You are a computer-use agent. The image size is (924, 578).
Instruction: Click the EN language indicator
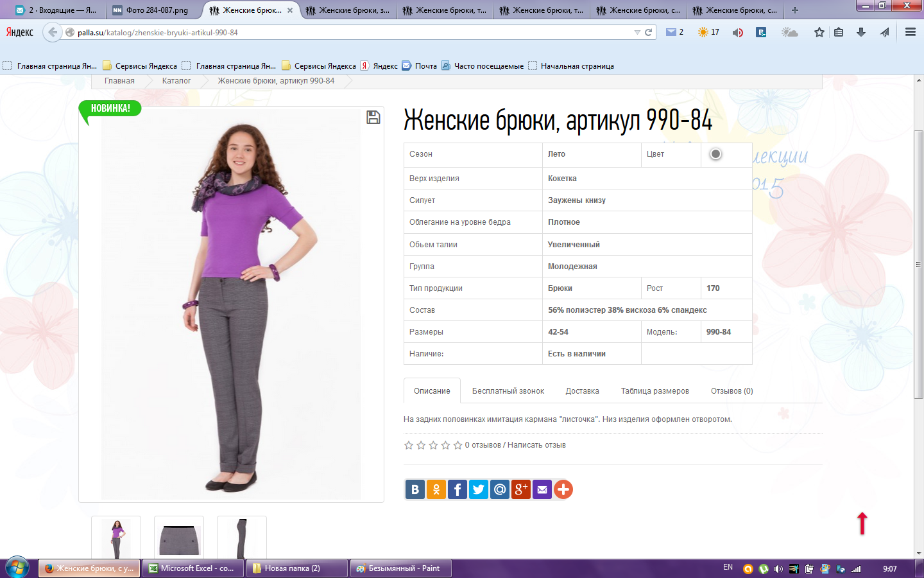click(x=728, y=567)
